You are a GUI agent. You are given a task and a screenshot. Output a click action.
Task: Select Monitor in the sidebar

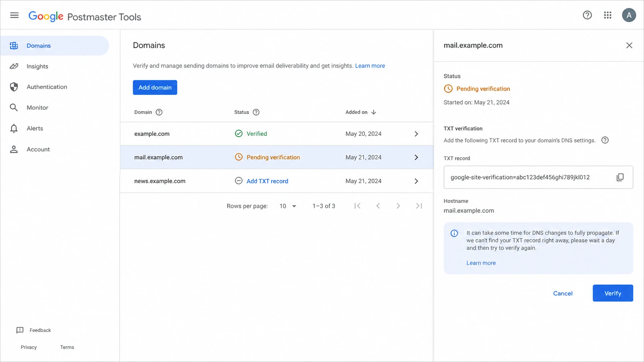54,108
